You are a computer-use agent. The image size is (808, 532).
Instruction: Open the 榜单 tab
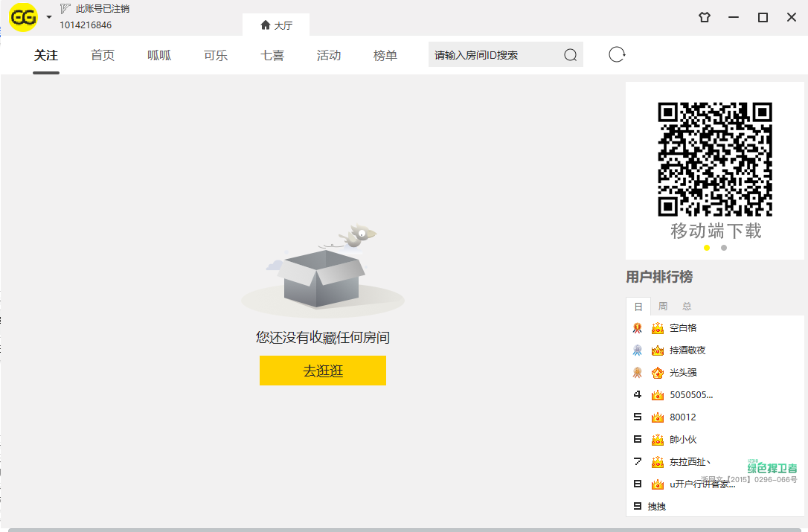click(385, 55)
